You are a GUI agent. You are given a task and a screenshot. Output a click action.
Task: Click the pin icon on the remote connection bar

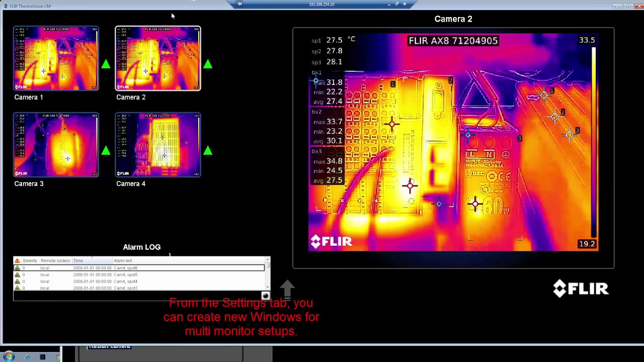click(x=239, y=4)
